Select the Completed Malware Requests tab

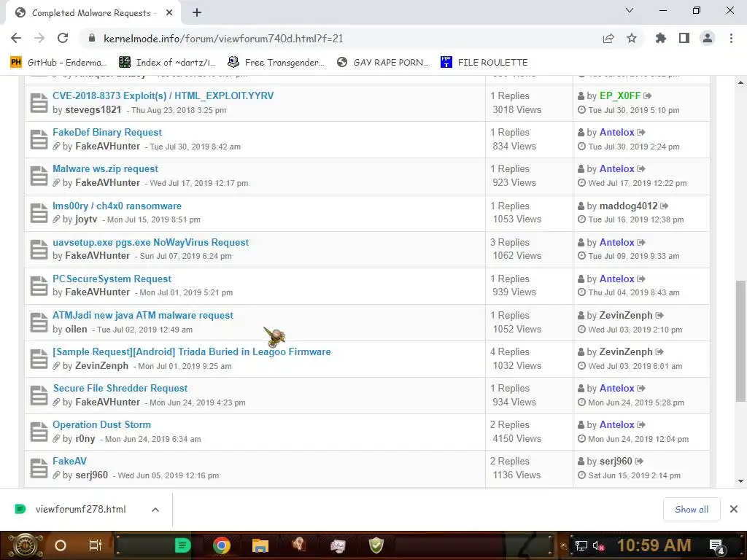pyautogui.click(x=93, y=13)
